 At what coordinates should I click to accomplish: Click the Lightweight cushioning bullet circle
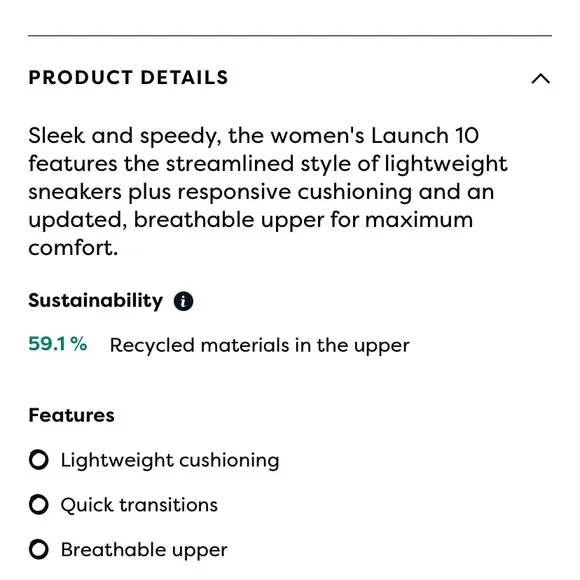coord(39,460)
